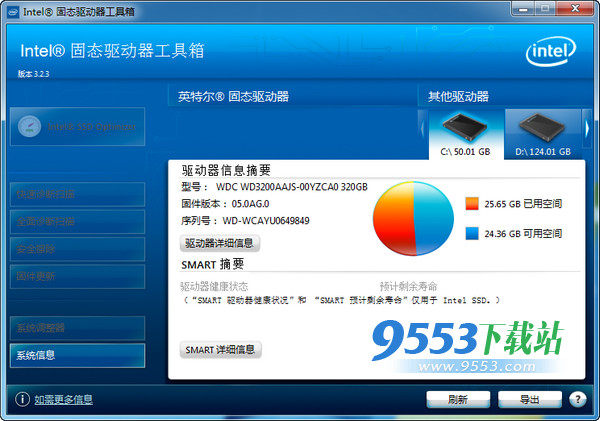This screenshot has width=600, height=421.
Task: Open help with the question mark icon
Action: click(578, 399)
